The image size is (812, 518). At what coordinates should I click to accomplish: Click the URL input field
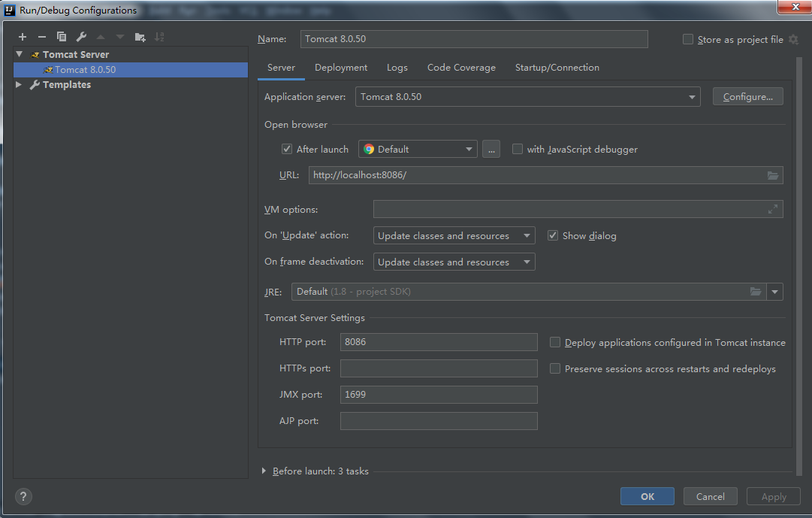tap(546, 175)
